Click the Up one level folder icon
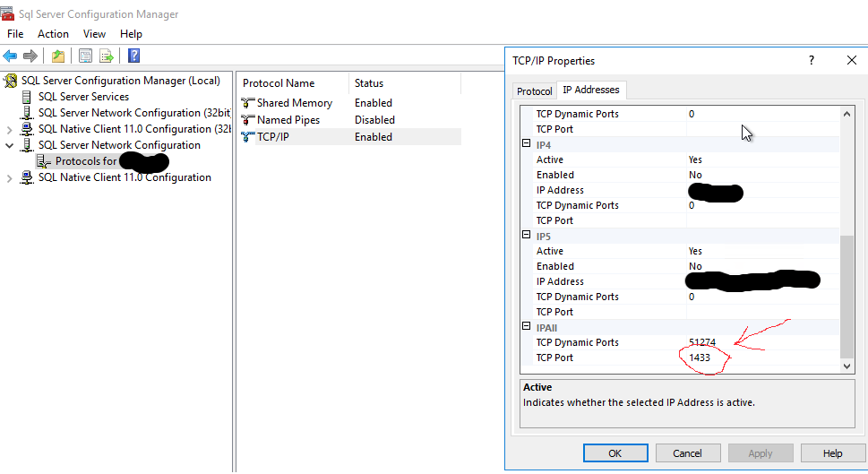Image resolution: width=868 pixels, height=474 pixels. tap(58, 56)
